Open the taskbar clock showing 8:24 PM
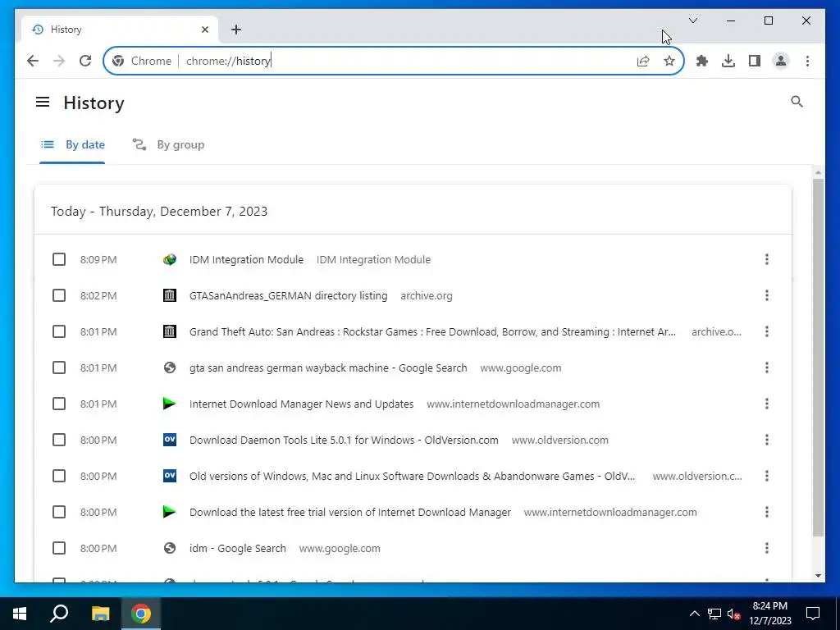The height and width of the screenshot is (630, 840). pyautogui.click(x=769, y=614)
